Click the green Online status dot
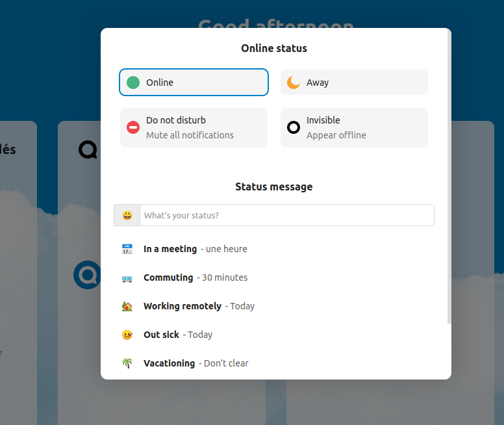The height and width of the screenshot is (425, 504). [133, 83]
